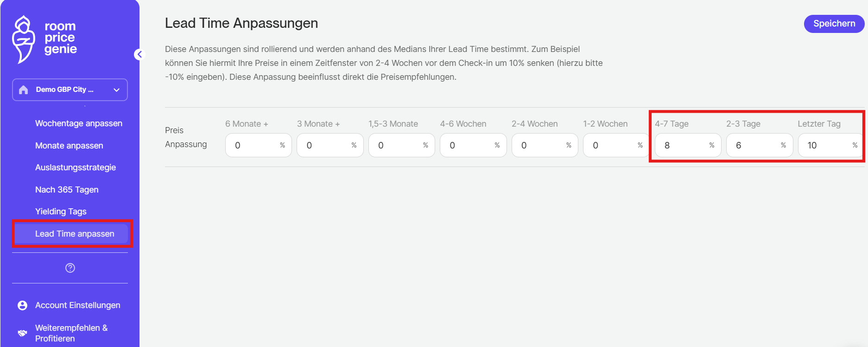Click the home icon in the property selector

tap(24, 90)
